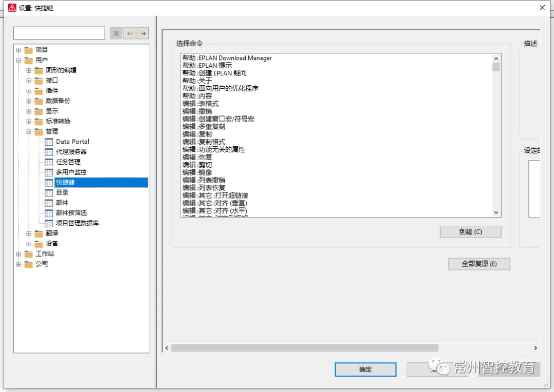Open the Data Portal settings page
This screenshot has height=392, width=554.
[x=72, y=142]
